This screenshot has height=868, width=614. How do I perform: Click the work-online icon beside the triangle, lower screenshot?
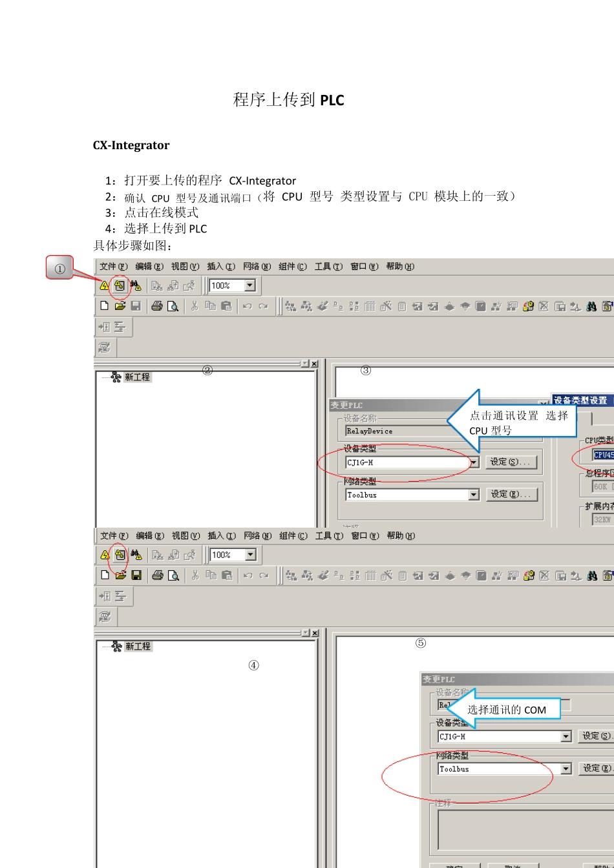click(120, 555)
